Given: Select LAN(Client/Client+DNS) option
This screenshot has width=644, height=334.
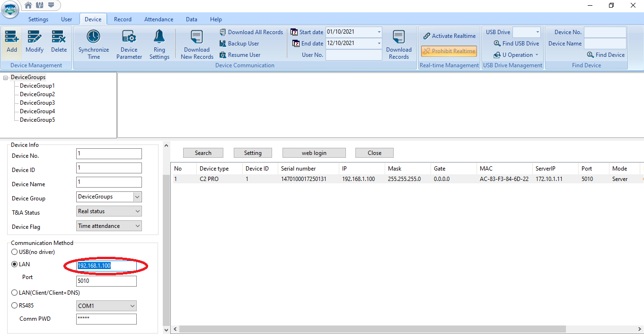Looking at the screenshot, I should (x=15, y=293).
